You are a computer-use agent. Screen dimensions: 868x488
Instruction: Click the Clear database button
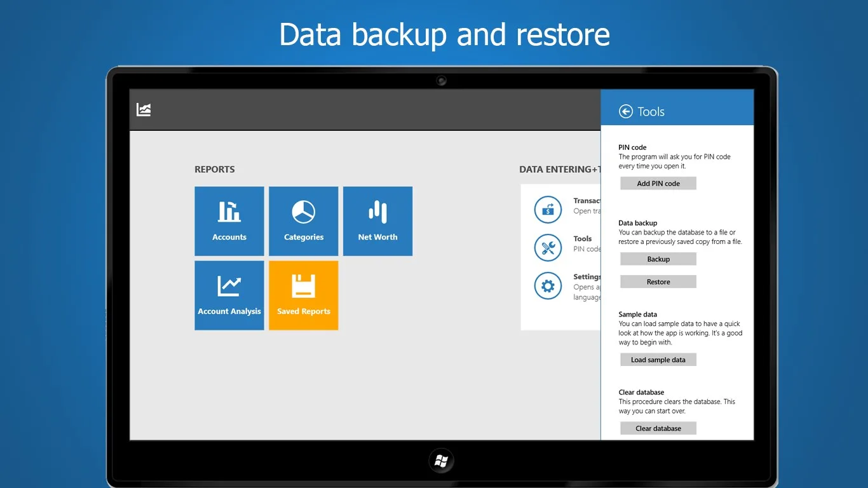pos(658,428)
